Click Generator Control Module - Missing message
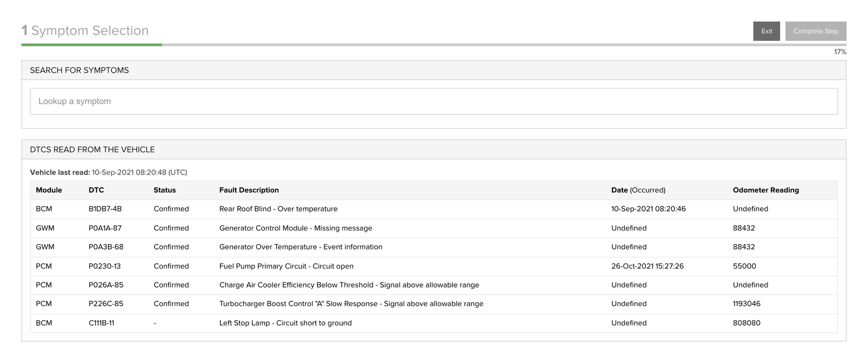Screen dimensions: 868x363 296,228
